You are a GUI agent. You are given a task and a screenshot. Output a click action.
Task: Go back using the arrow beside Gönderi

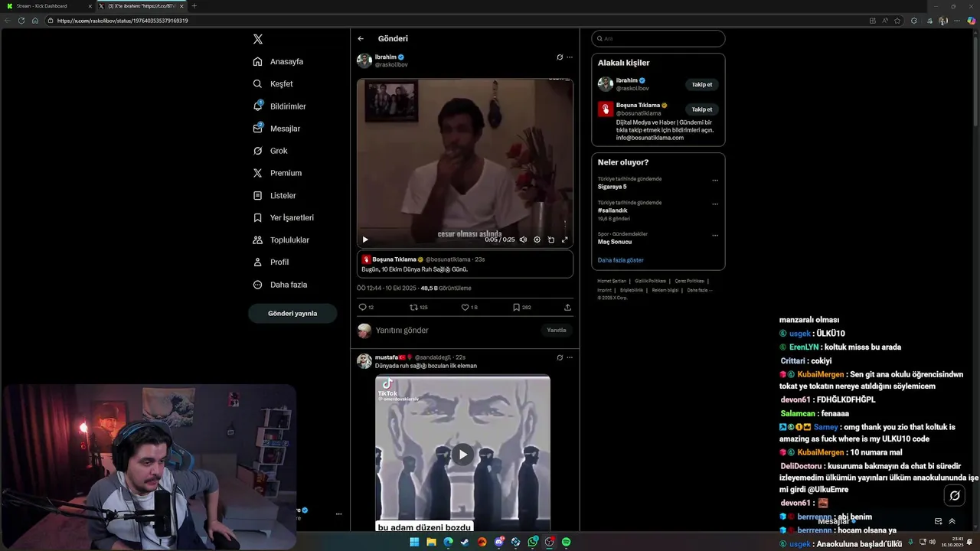[361, 38]
